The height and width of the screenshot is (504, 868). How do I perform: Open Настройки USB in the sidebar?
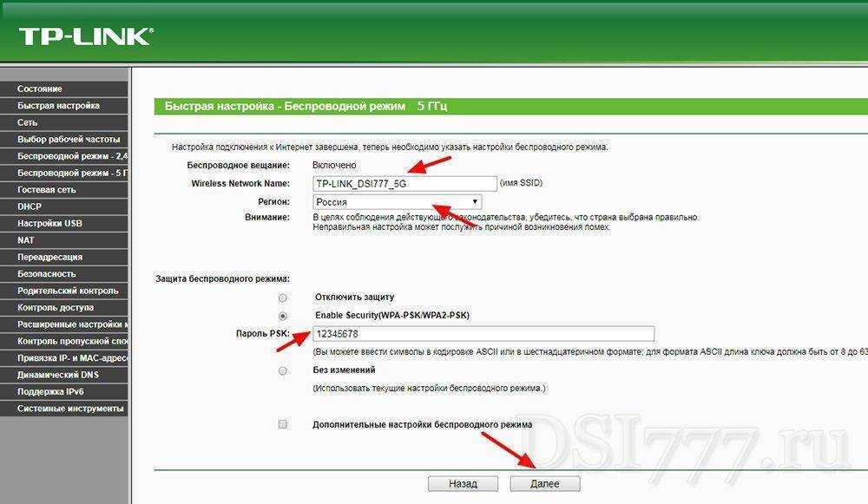click(x=51, y=223)
